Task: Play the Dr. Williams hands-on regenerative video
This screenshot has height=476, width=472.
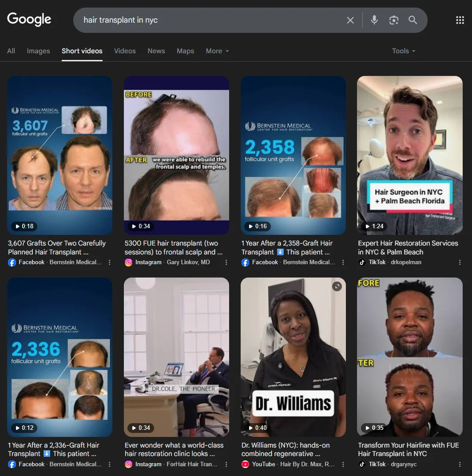Action: point(293,357)
